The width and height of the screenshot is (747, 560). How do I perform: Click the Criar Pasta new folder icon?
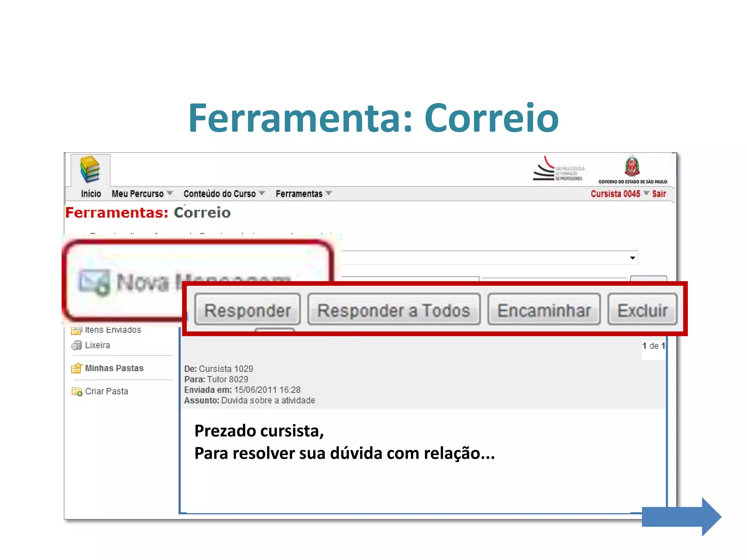pyautogui.click(x=77, y=391)
